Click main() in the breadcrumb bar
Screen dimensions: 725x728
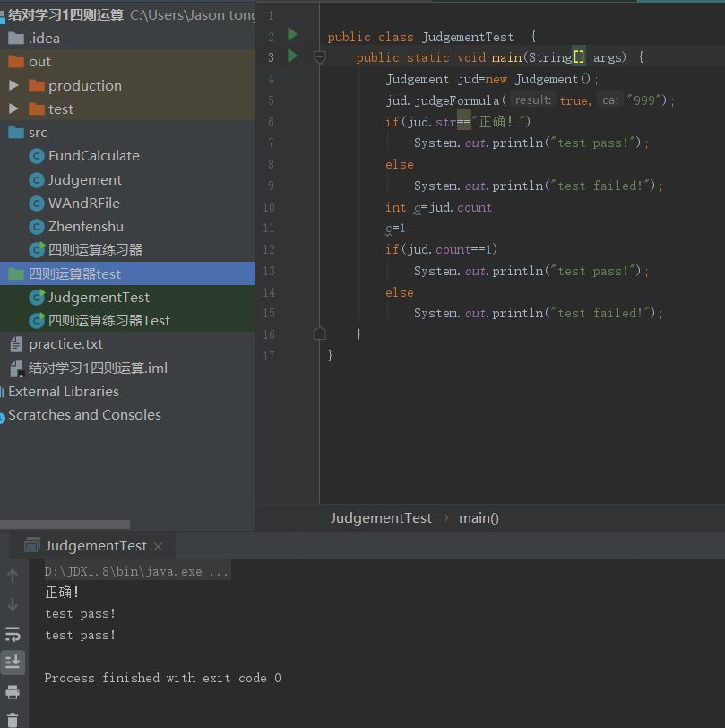click(x=479, y=517)
